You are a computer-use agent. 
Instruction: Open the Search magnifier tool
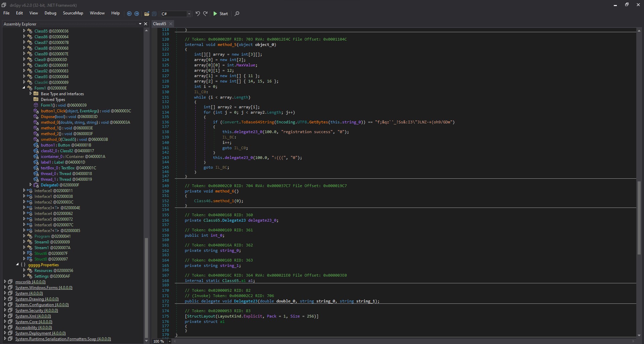tap(237, 14)
